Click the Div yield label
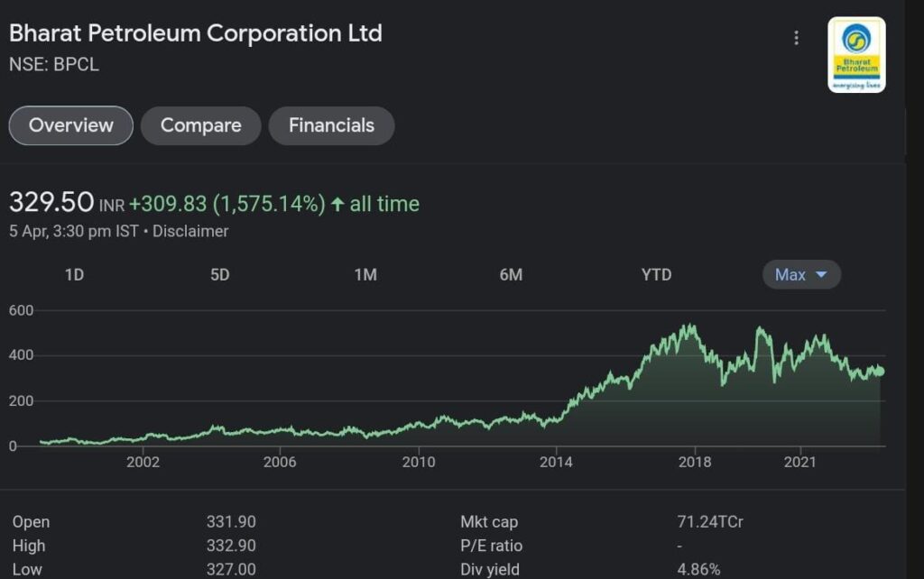This screenshot has height=579, width=924. (490, 570)
